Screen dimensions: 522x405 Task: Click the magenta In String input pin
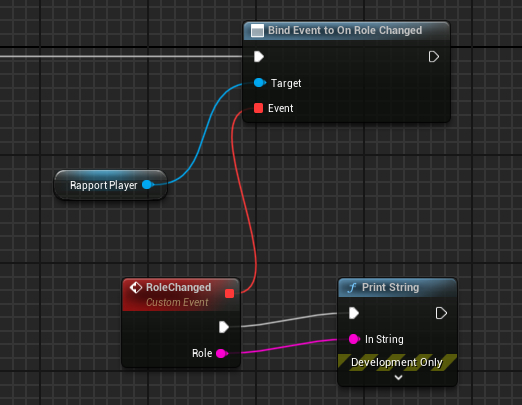pyautogui.click(x=354, y=339)
